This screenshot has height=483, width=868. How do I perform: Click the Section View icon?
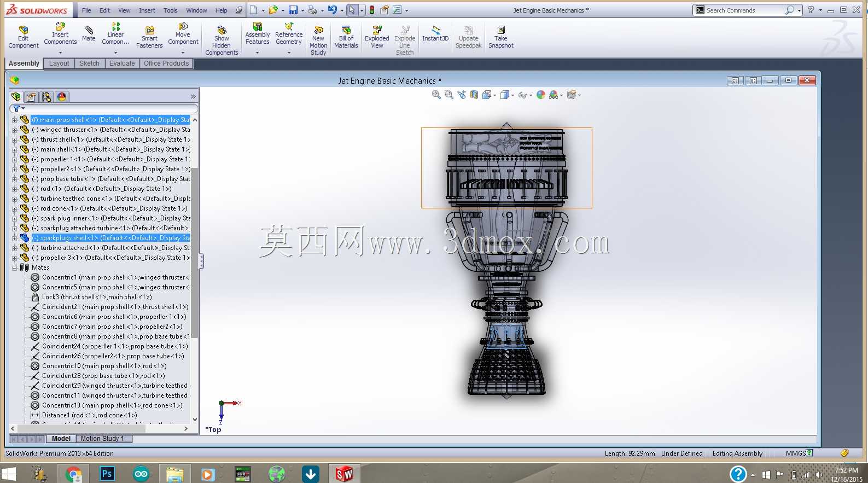click(474, 95)
